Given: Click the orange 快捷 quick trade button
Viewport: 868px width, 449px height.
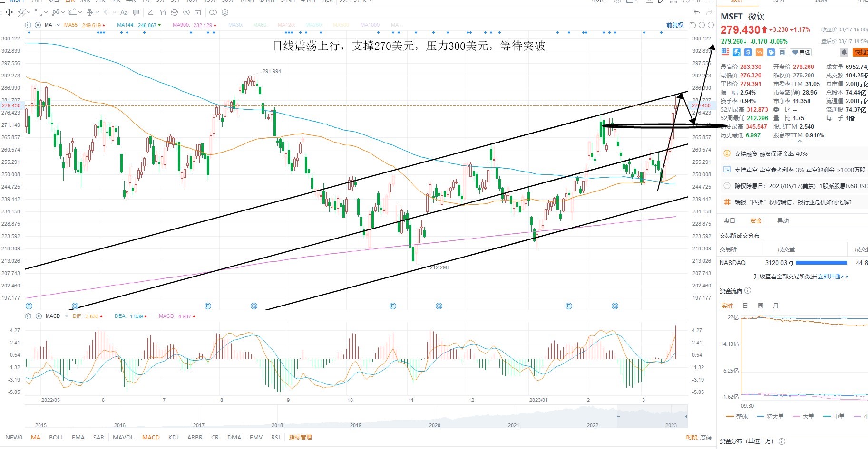Looking at the screenshot, I should click(861, 52).
